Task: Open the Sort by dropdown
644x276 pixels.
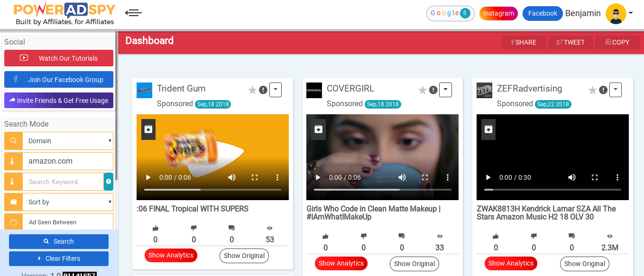Action: click(x=68, y=202)
